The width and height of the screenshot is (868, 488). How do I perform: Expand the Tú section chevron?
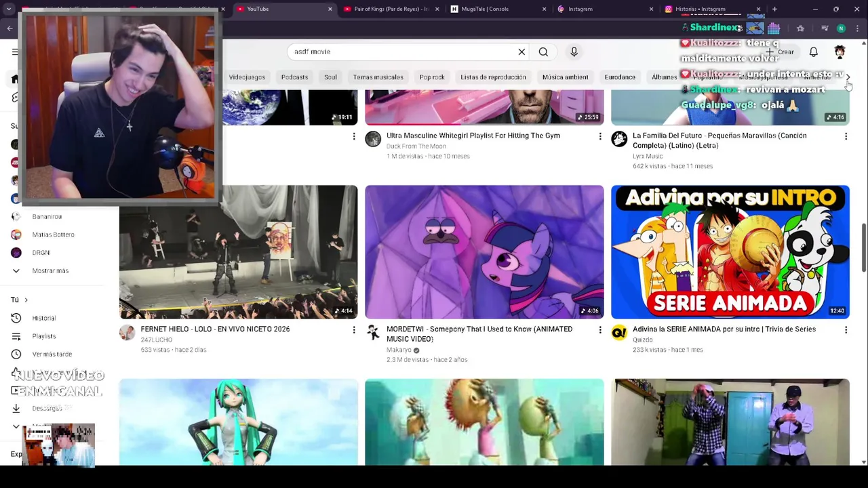(26, 300)
